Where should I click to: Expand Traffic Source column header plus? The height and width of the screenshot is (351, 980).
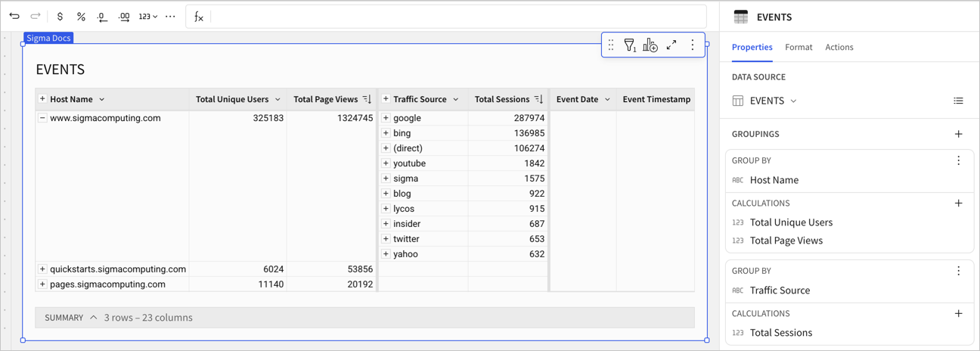point(386,99)
